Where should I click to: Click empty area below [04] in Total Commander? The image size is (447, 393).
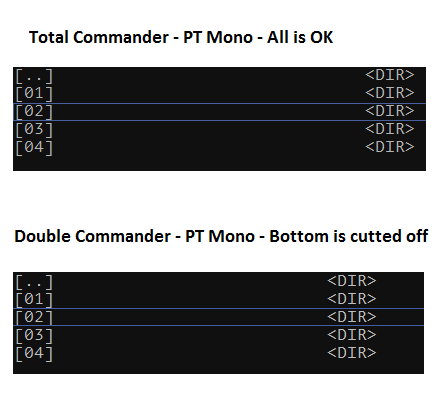pos(219,163)
